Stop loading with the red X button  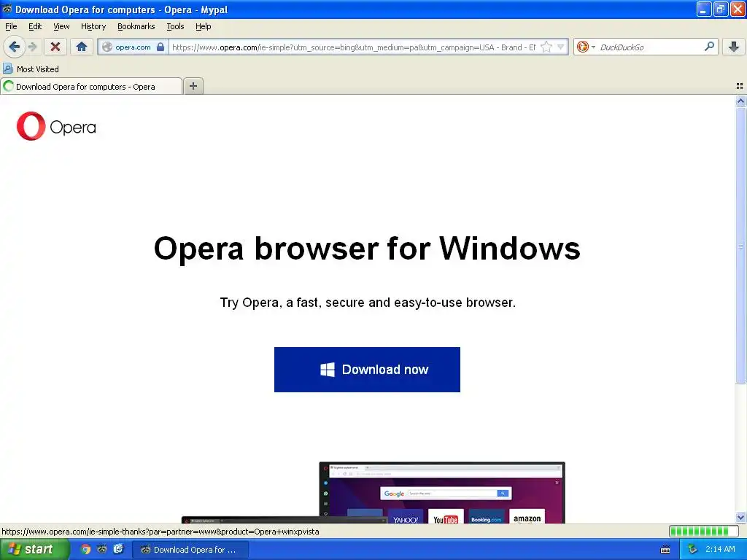click(x=55, y=47)
